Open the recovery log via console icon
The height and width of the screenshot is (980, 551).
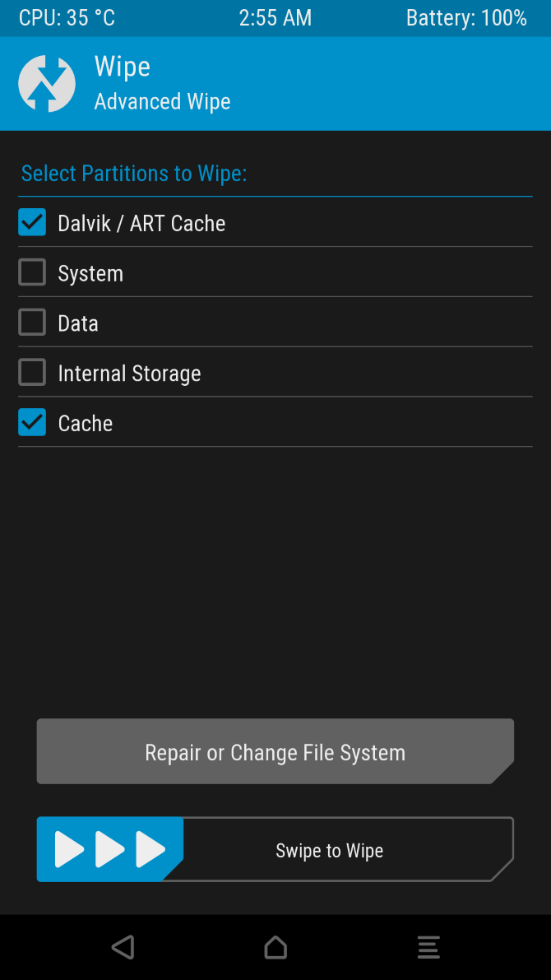[428, 947]
